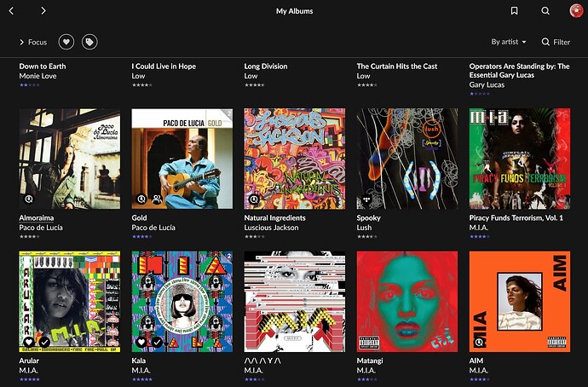Image resolution: width=588 pixels, height=387 pixels.
Task: Open the profile avatar menu
Action: [576, 10]
